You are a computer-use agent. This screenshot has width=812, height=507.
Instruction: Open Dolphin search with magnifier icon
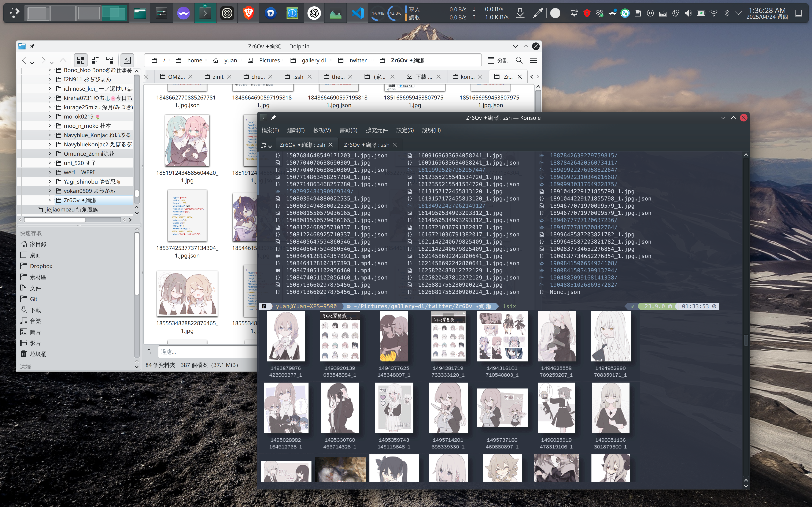point(519,60)
